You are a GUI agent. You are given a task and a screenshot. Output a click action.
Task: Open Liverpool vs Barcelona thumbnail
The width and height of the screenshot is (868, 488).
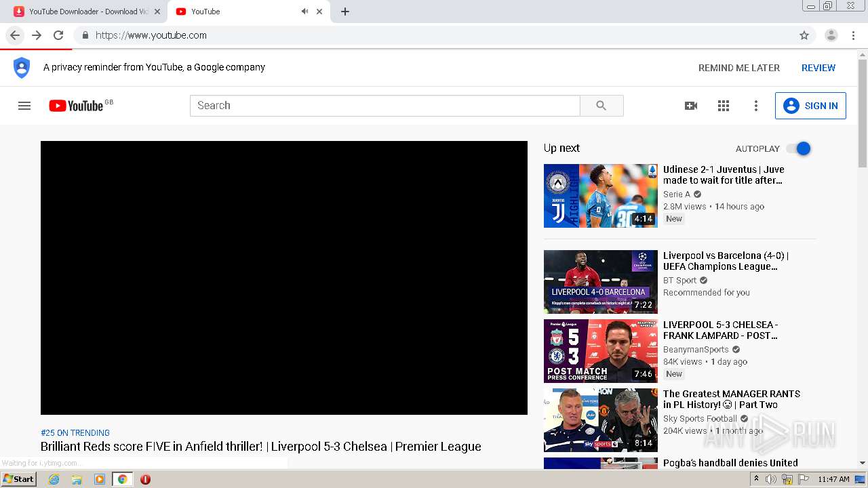[x=601, y=282]
